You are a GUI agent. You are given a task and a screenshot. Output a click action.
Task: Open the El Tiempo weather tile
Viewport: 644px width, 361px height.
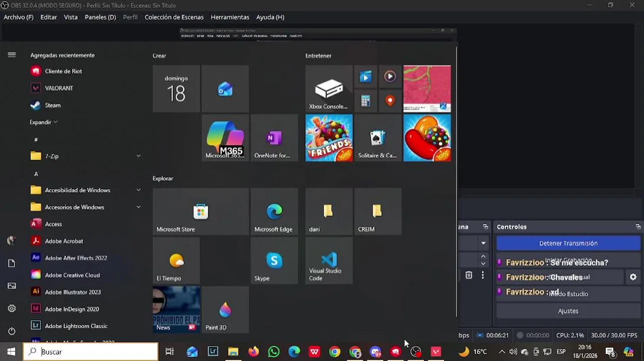(x=176, y=261)
